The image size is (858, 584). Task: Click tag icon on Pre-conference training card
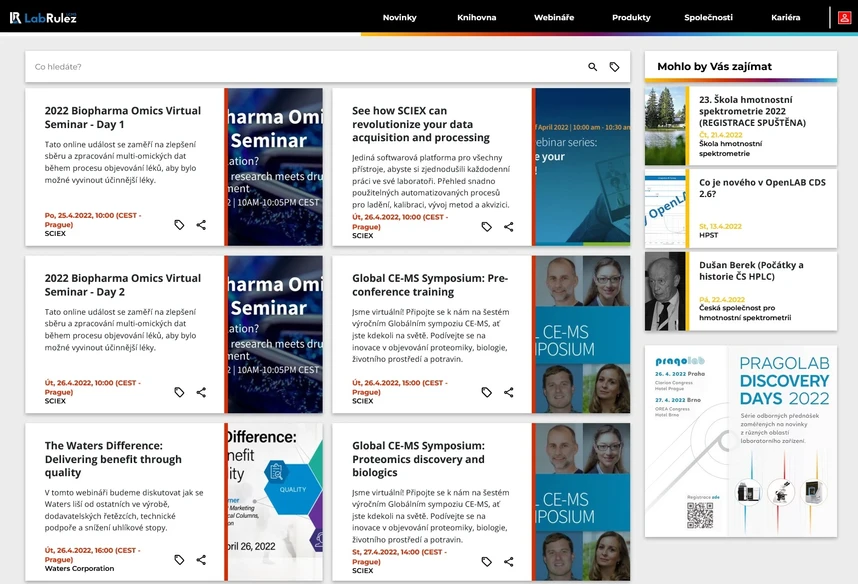[x=486, y=392]
